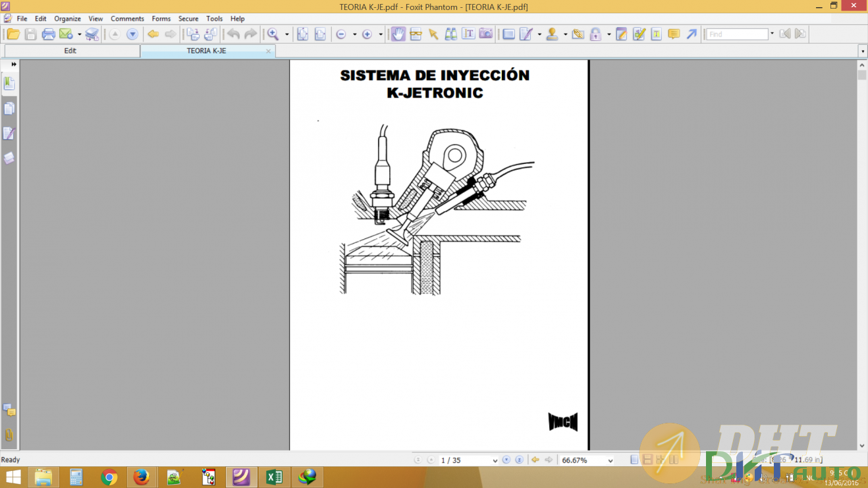Open the Zoom In dropdown arrow
This screenshot has height=488, width=868.
pos(381,34)
